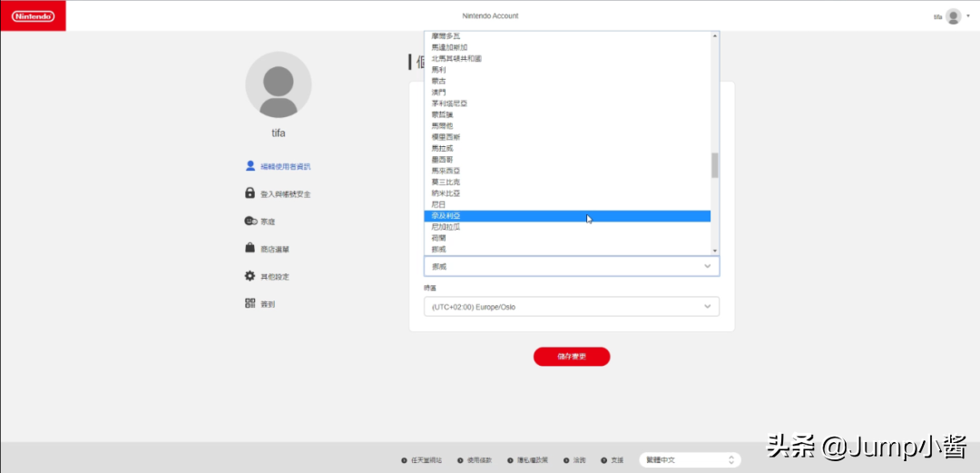This screenshot has width=980, height=473.
Task: Open the gear icon for 其他設定
Action: (x=250, y=276)
